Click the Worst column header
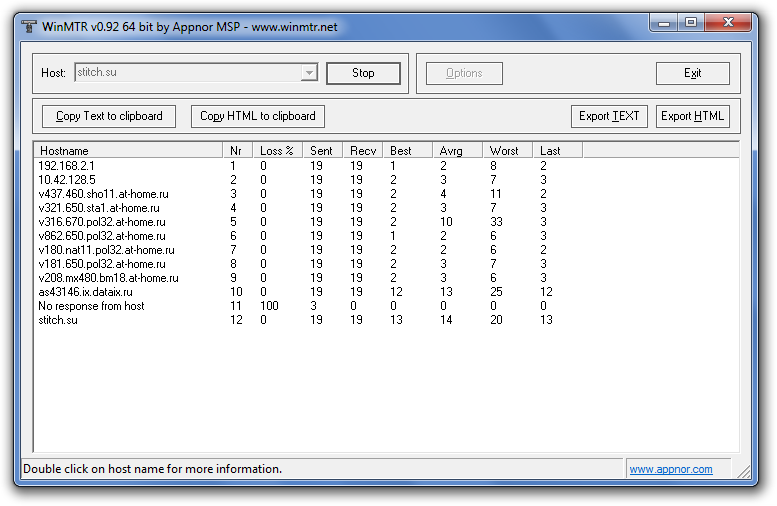Viewport: 777px width, 506px height. 504,150
